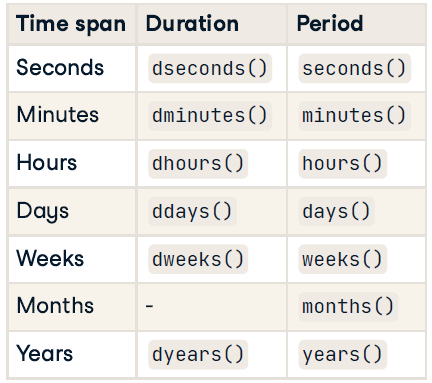Screen dimensions: 432x383
Task: Select the Years row label
Action: click(44, 353)
